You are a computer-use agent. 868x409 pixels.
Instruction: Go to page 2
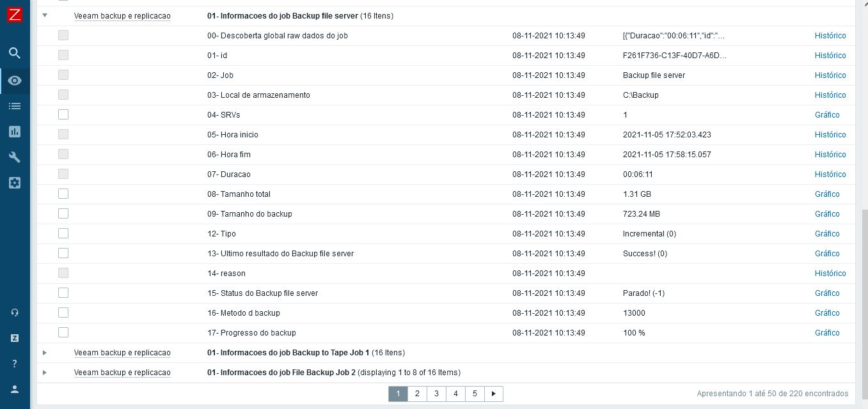click(417, 394)
